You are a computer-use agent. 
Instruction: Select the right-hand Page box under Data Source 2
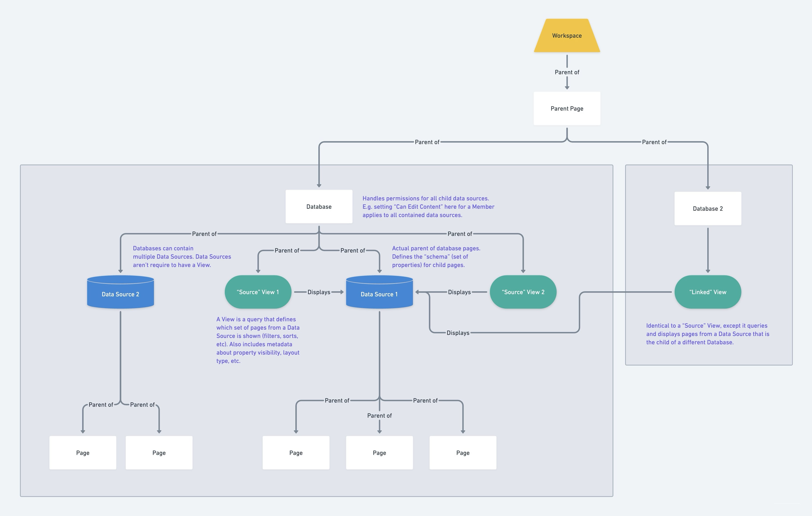159,453
